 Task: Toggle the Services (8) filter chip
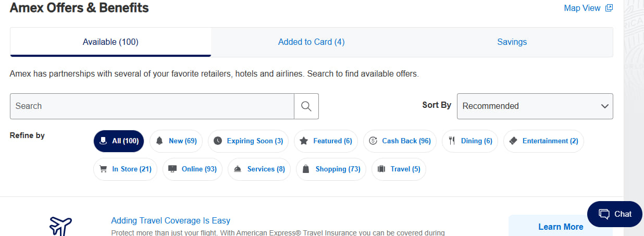pos(259,169)
